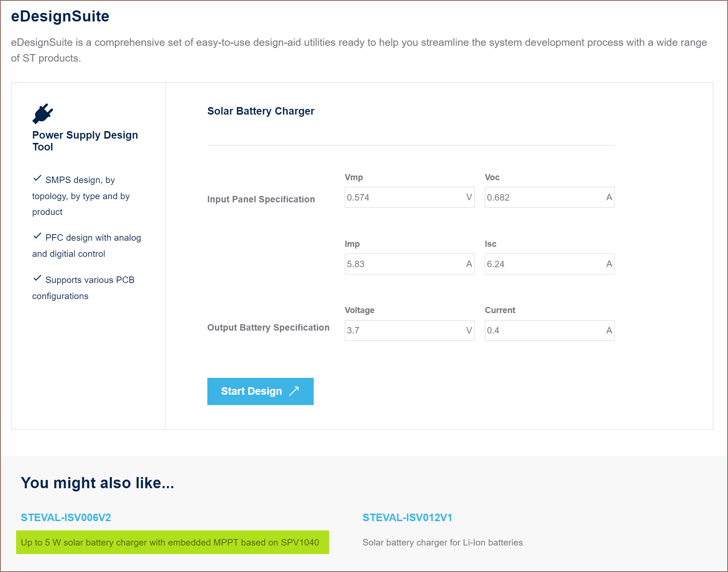Click the 'SMPS design, by topology' feature text
Image resolution: width=728 pixels, height=572 pixels.
[x=81, y=196]
